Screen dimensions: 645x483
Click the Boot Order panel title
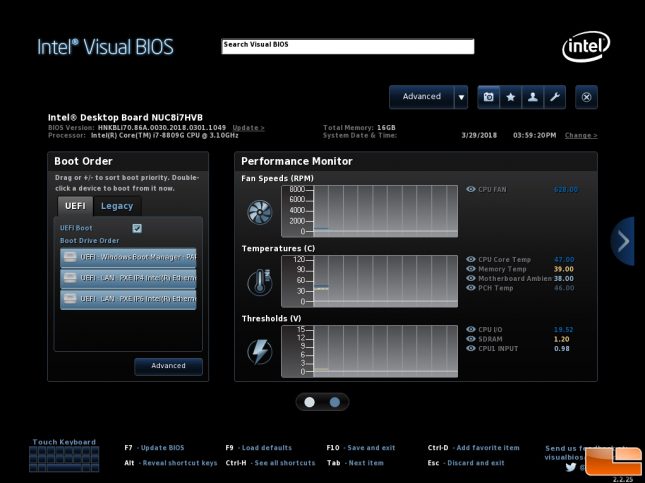[83, 161]
